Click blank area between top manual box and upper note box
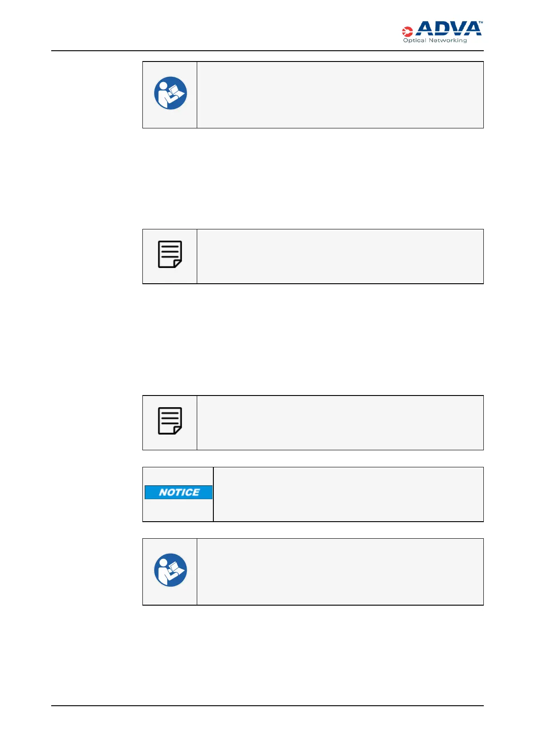 tap(313, 179)
